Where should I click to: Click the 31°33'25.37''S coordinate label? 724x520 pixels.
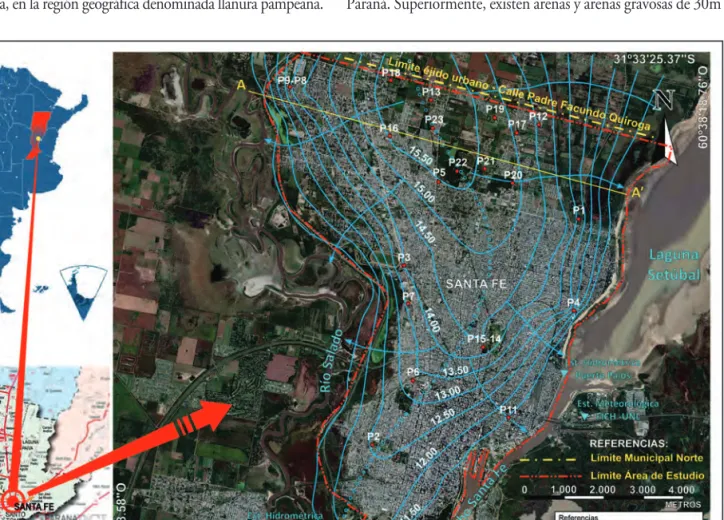[654, 60]
